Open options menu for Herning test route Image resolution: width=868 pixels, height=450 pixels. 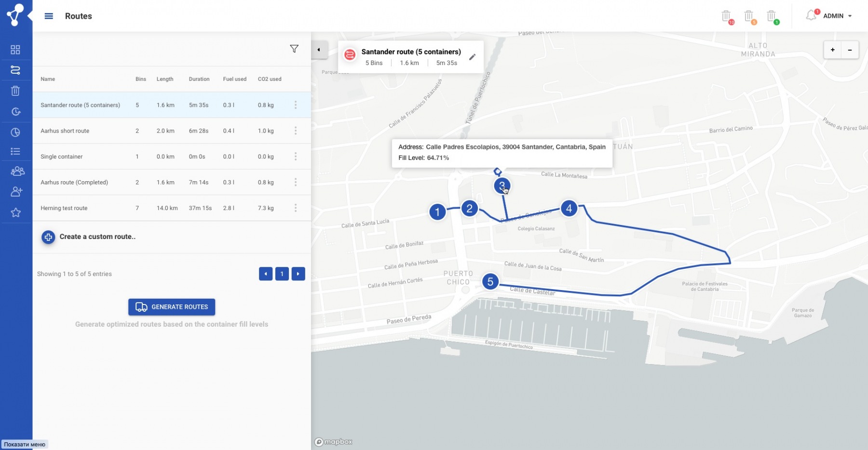tap(296, 208)
